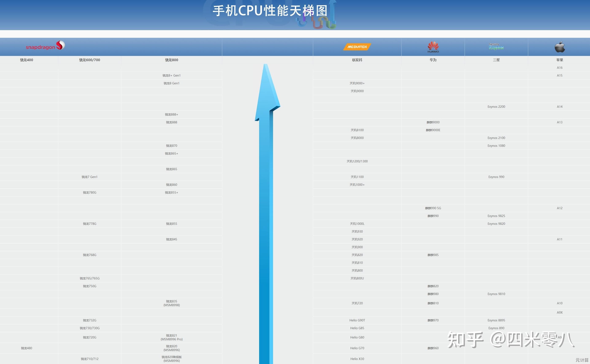Click the 手机CPU性能天梯图 title
This screenshot has width=590, height=364.
click(x=270, y=11)
